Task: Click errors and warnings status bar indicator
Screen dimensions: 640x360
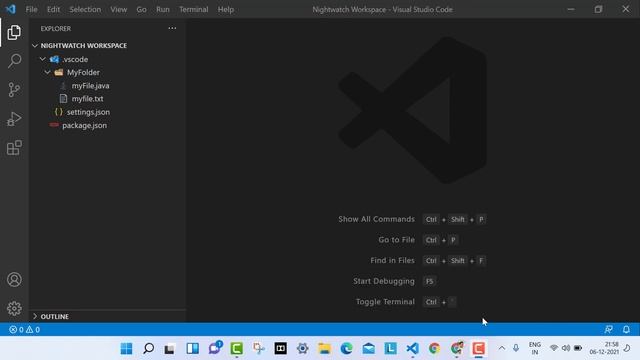Action: point(24,329)
